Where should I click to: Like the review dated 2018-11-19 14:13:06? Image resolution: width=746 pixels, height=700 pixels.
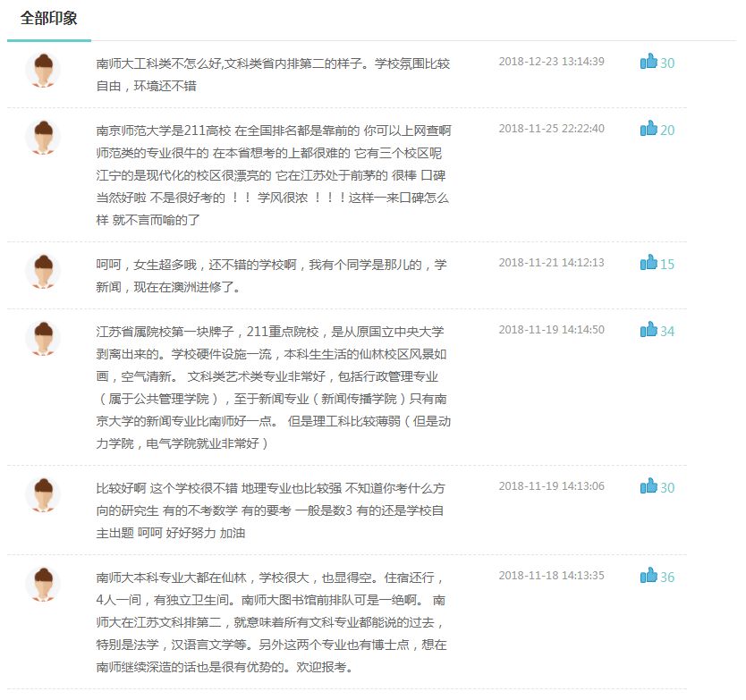pos(649,486)
